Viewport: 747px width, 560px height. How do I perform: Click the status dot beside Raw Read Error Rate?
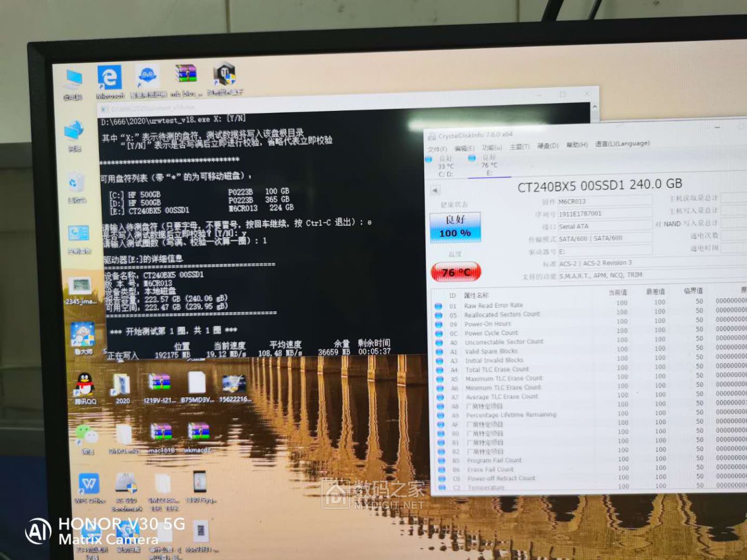(438, 306)
